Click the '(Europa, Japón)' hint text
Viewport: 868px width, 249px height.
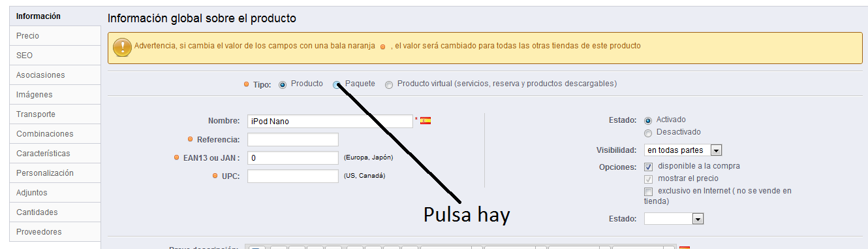coord(369,158)
